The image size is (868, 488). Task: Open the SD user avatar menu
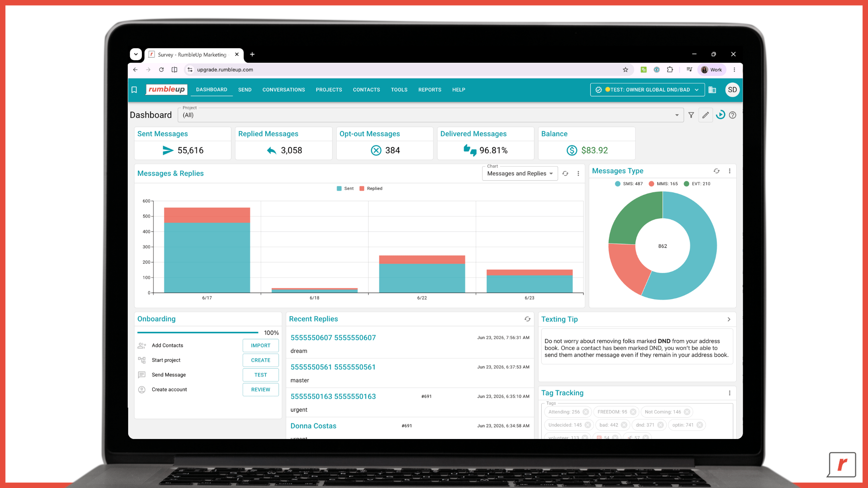[733, 90]
